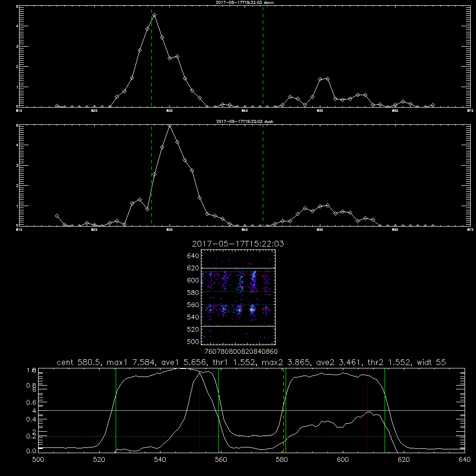Click the "widt 55" value

pyautogui.click(x=431, y=362)
